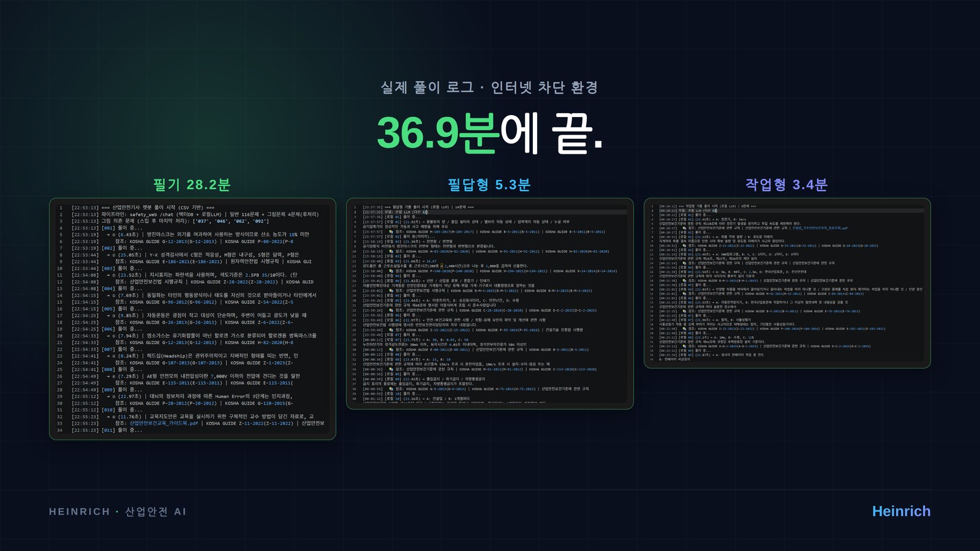Click the '36.9분에 끝.' headline

(x=489, y=132)
